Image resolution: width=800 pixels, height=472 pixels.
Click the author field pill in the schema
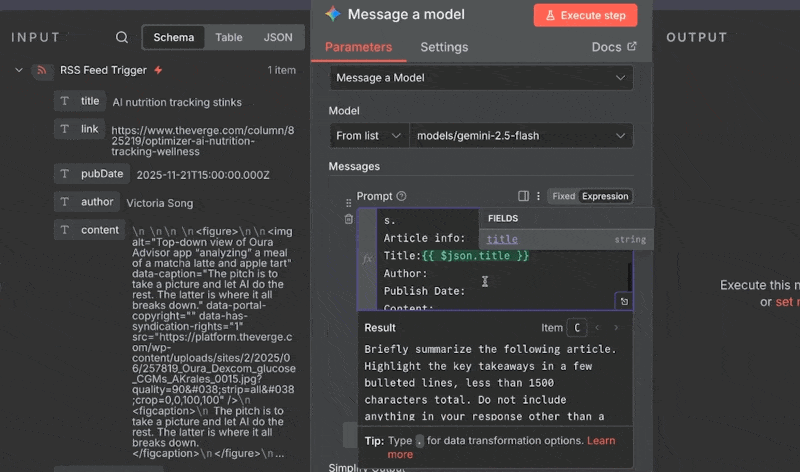coord(87,202)
